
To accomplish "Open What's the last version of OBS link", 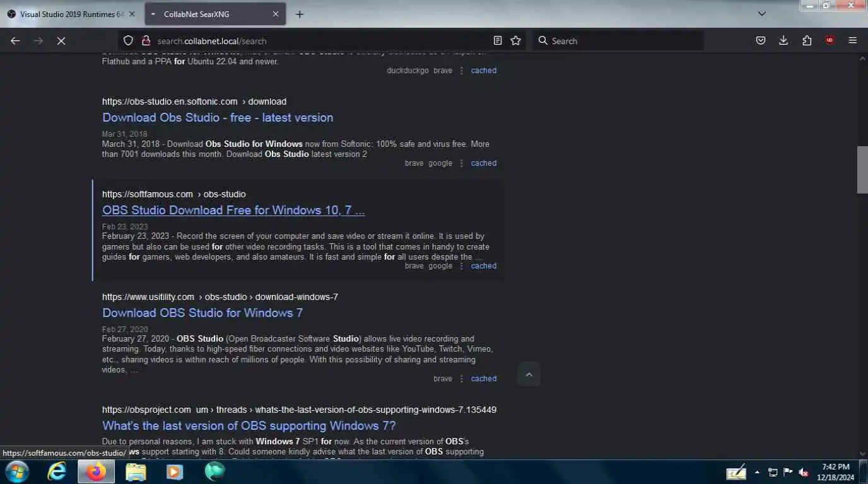I will click(249, 425).
